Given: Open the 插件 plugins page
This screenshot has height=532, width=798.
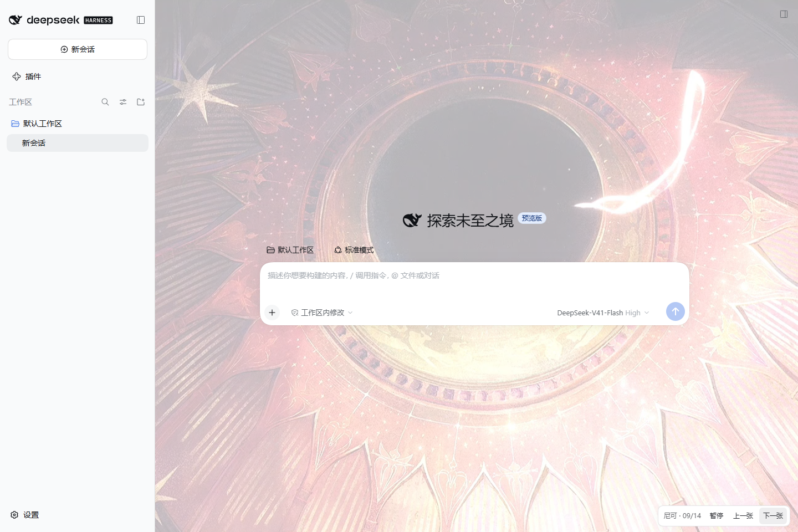Looking at the screenshot, I should [x=27, y=76].
